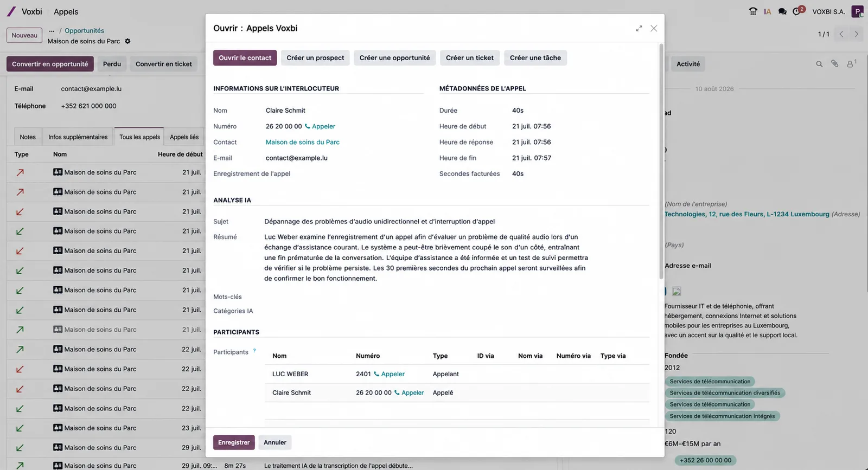Click the Nouveau button

(24, 35)
